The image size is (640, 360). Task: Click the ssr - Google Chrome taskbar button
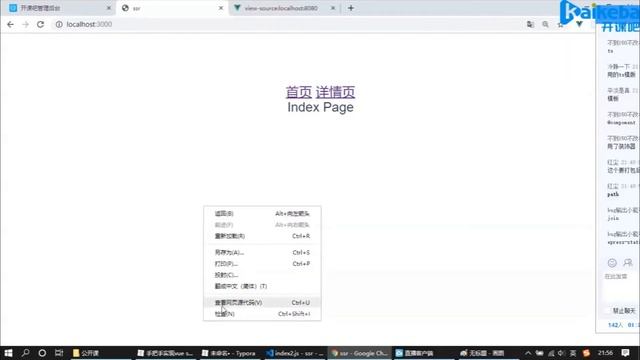359,353
